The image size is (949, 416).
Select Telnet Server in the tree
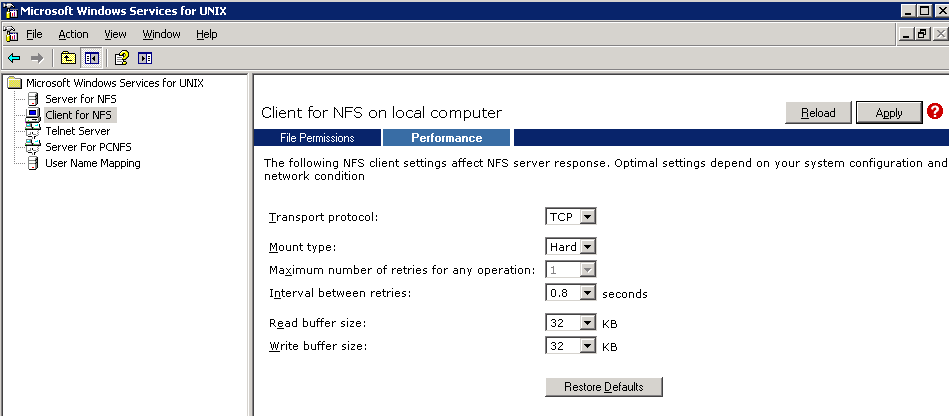click(77, 131)
